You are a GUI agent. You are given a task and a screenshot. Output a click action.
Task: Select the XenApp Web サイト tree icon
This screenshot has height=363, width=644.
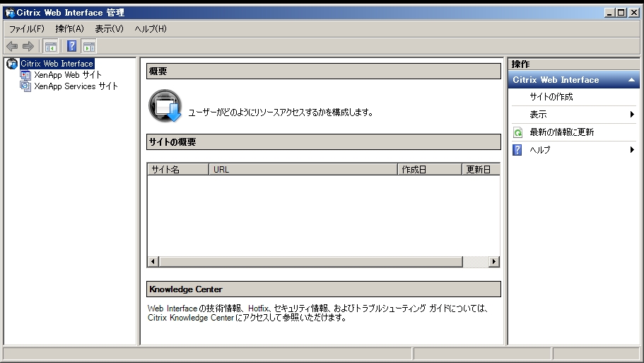pyautogui.click(x=25, y=75)
